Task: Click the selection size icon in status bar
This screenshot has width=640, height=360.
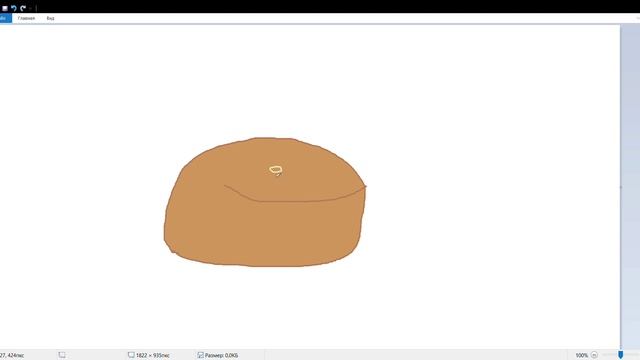Action: (62, 355)
